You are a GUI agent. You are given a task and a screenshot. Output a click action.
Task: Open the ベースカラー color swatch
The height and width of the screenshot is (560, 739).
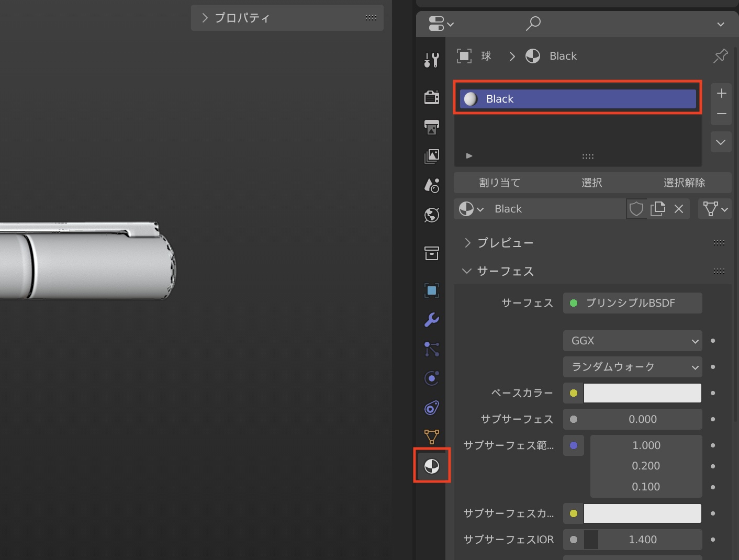[642, 393]
